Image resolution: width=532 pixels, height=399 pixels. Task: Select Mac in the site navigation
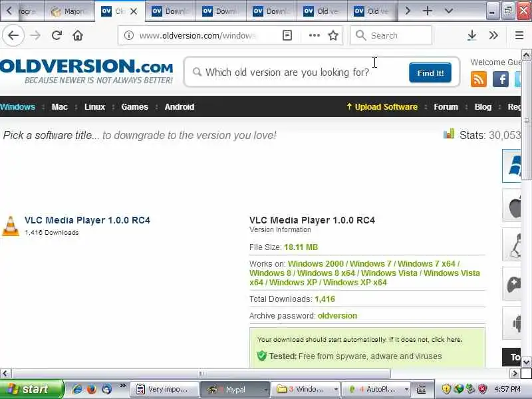click(60, 107)
